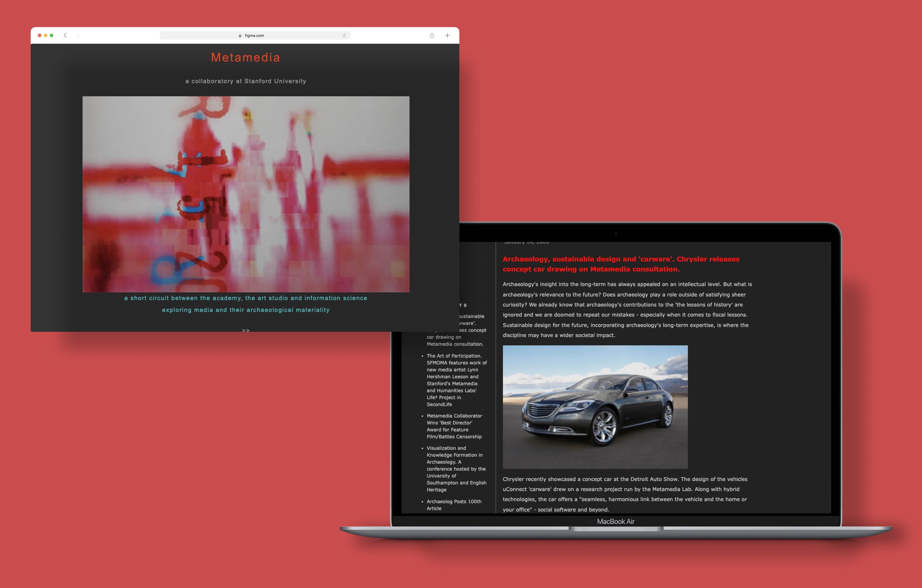Image resolution: width=922 pixels, height=588 pixels.
Task: Reload the page using the refresh icon
Action: [344, 36]
